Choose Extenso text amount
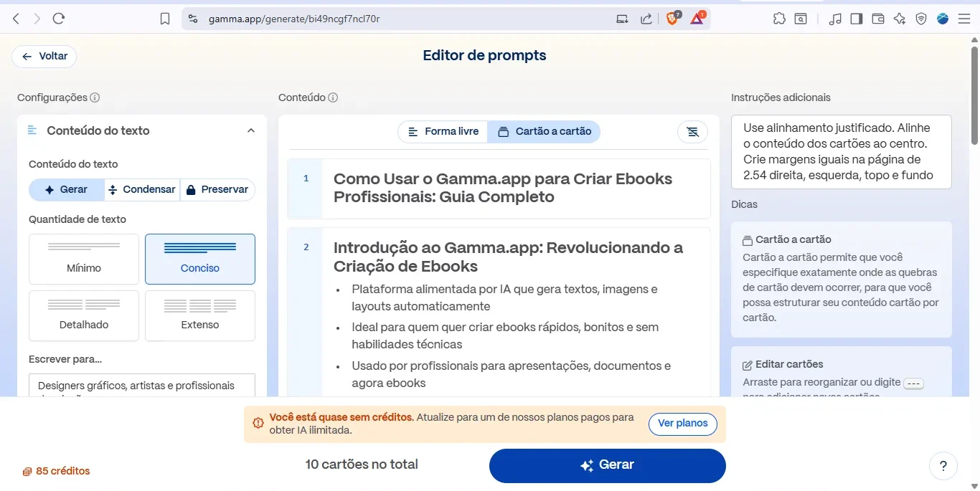Screen dimensions: 980x491 tap(200, 315)
